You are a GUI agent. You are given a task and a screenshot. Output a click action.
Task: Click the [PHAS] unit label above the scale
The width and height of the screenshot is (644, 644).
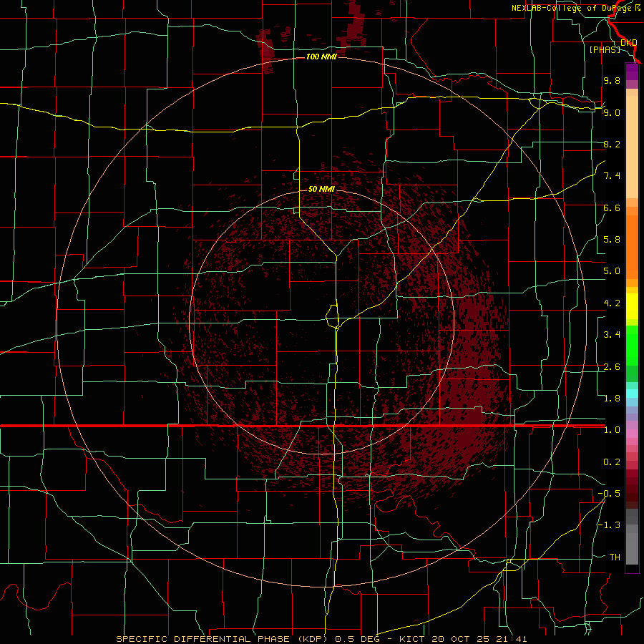605,49
